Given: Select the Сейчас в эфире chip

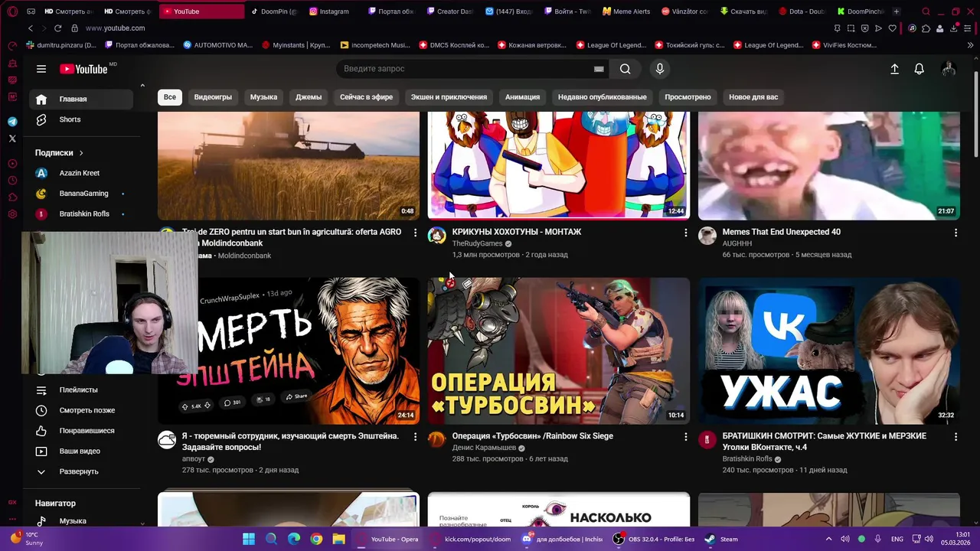Looking at the screenshot, I should click(x=366, y=97).
